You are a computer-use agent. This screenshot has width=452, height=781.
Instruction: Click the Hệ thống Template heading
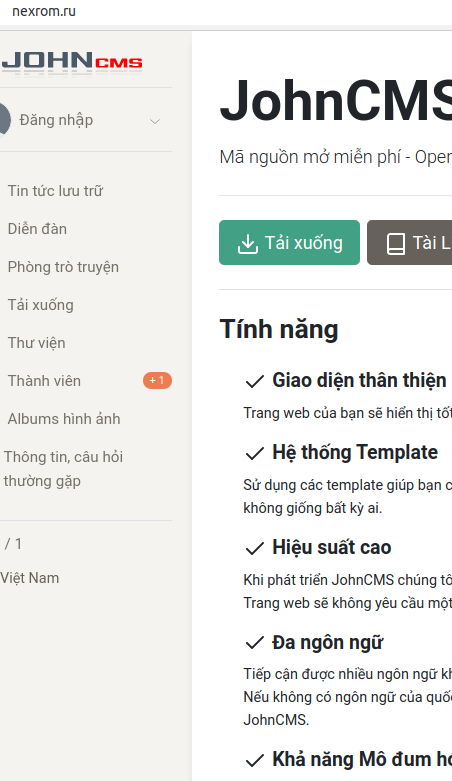pos(355,452)
